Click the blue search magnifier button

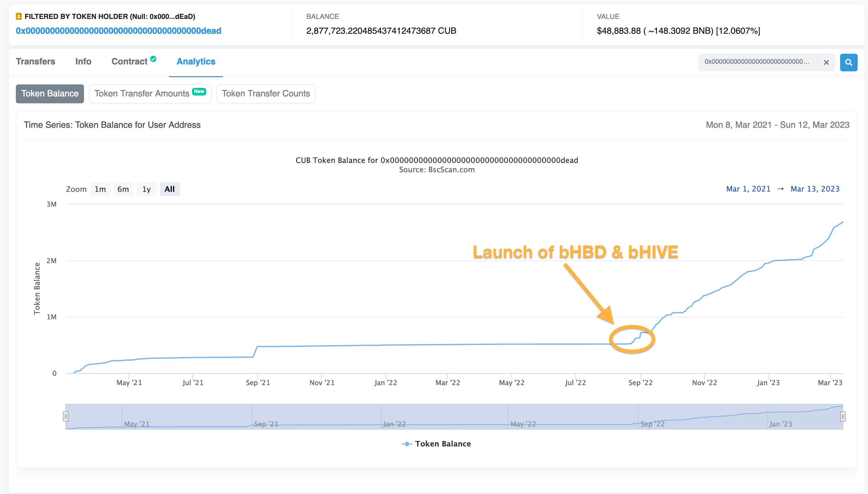click(x=848, y=62)
